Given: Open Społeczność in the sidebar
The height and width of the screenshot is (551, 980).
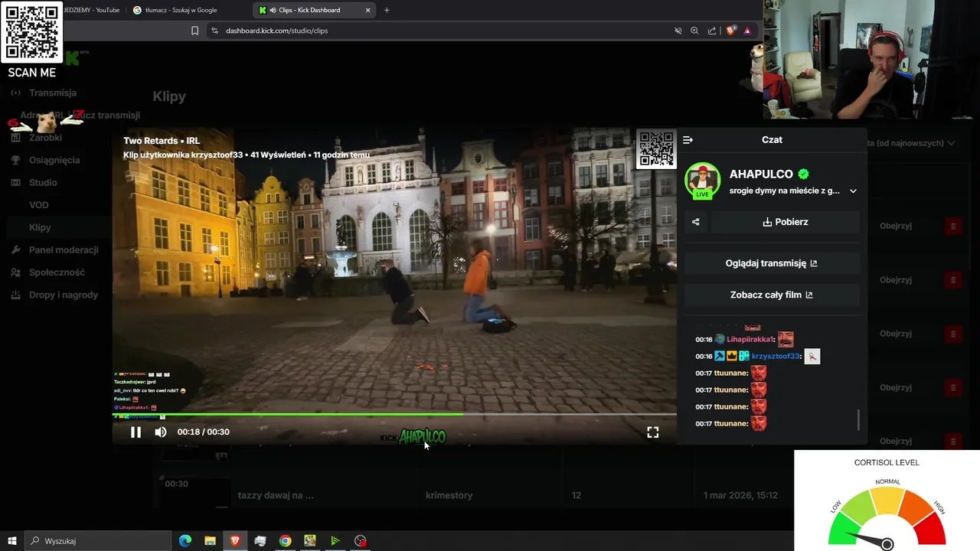Looking at the screenshot, I should pyautogui.click(x=57, y=272).
